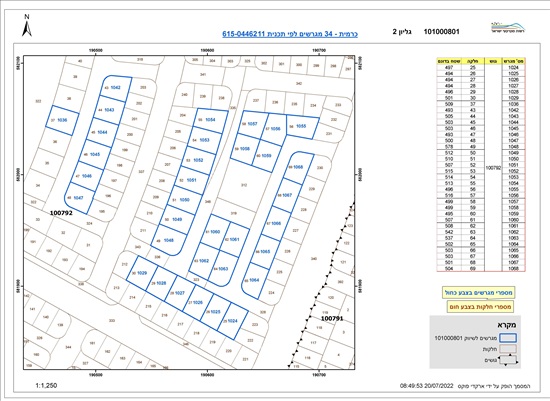The width and height of the screenshot is (550, 401).
Task: Click the lot number column header in table
Action: (x=513, y=61)
